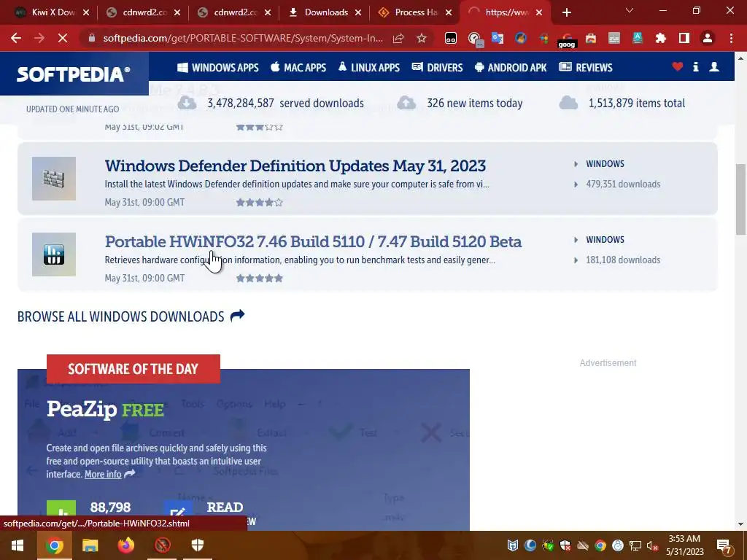Click the network tray icon
The height and width of the screenshot is (560, 747).
[635, 545]
